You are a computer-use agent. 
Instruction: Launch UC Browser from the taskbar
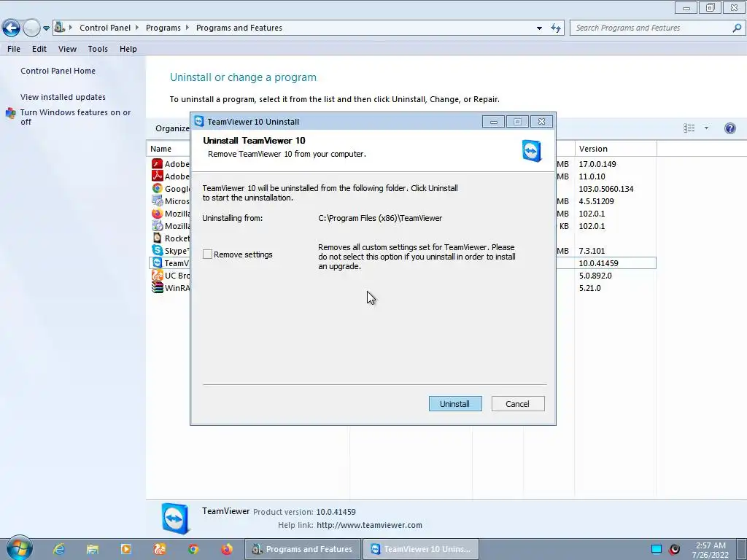click(160, 549)
